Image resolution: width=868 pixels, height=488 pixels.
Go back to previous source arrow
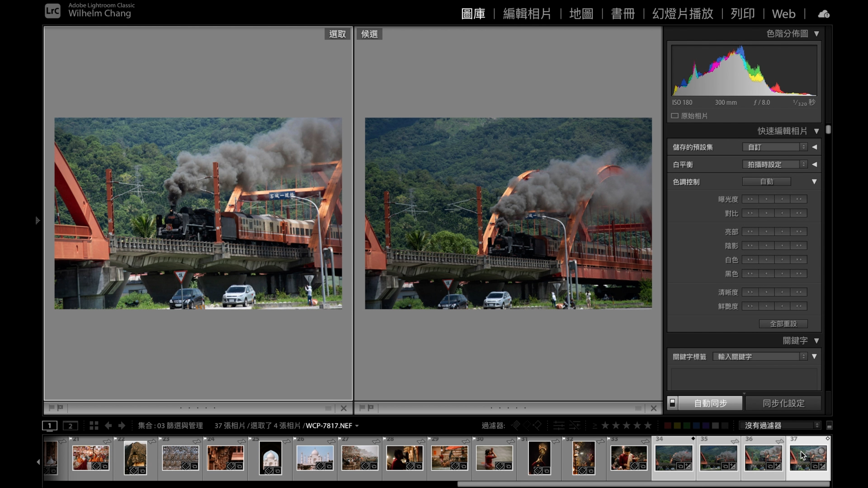[x=108, y=426]
